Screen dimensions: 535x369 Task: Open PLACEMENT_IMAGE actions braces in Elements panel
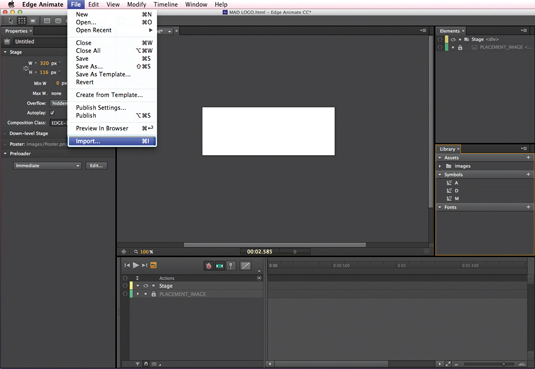[x=440, y=47]
